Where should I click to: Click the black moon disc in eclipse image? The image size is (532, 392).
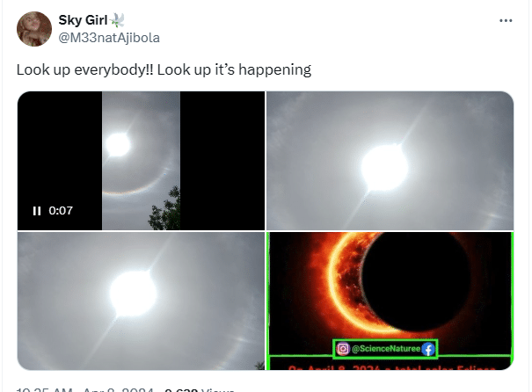[416, 279]
